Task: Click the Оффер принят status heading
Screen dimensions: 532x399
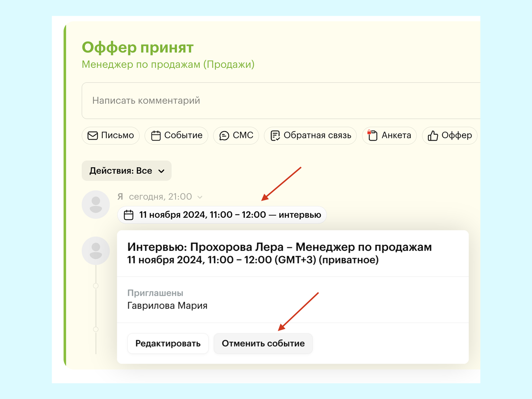Action: click(x=138, y=47)
